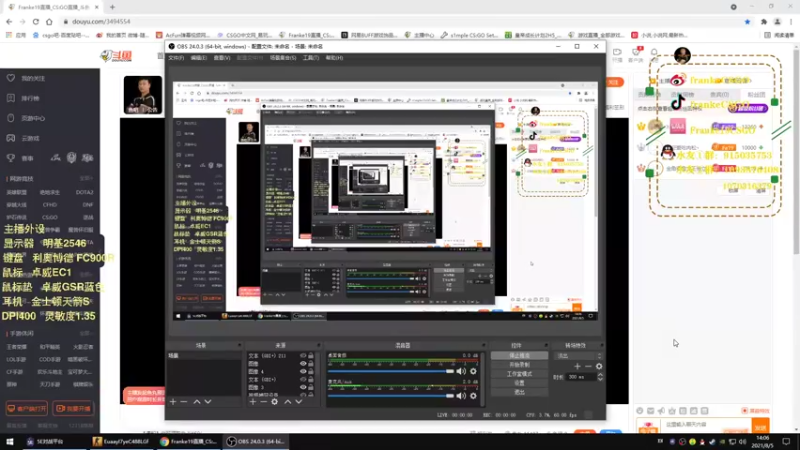Open microphone settings gear in mixer
The image size is (800, 450).
(473, 396)
